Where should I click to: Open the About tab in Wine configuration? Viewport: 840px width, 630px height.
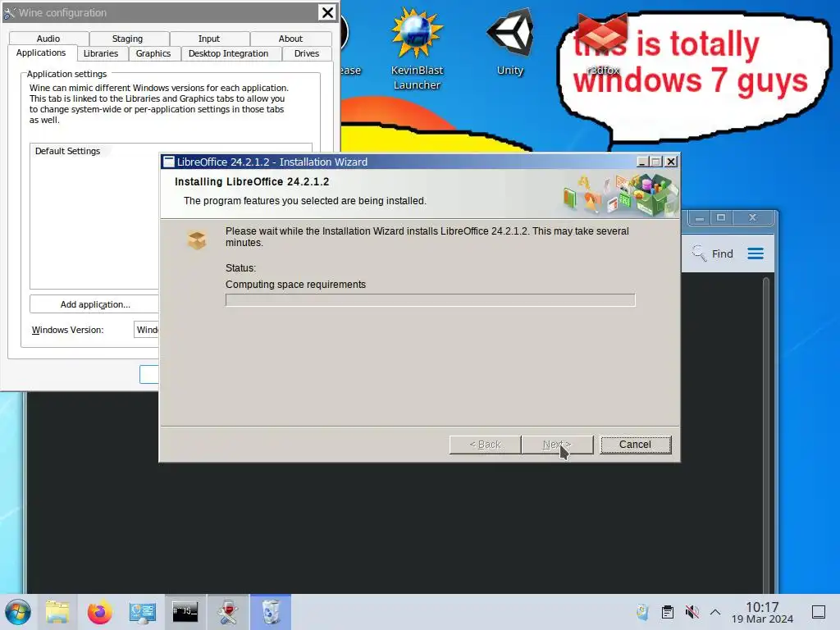coord(290,39)
